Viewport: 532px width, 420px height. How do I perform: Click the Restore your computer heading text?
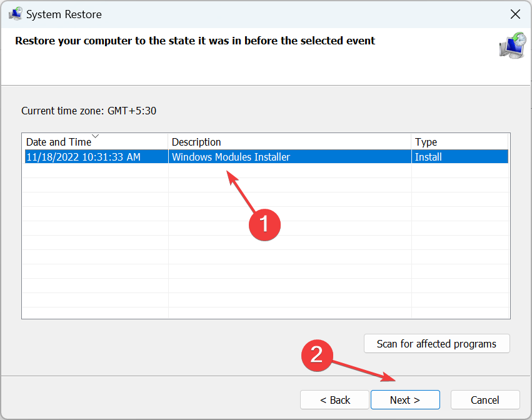[195, 41]
